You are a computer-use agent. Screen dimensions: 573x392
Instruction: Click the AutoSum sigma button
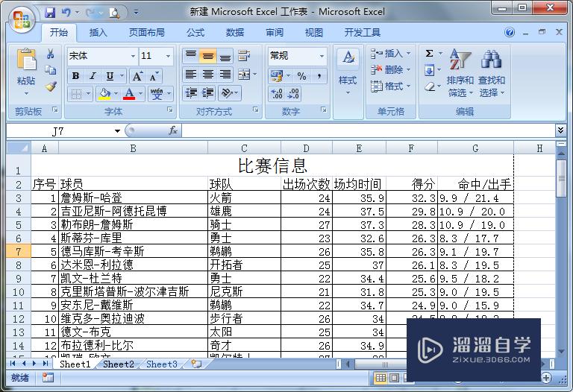[430, 54]
